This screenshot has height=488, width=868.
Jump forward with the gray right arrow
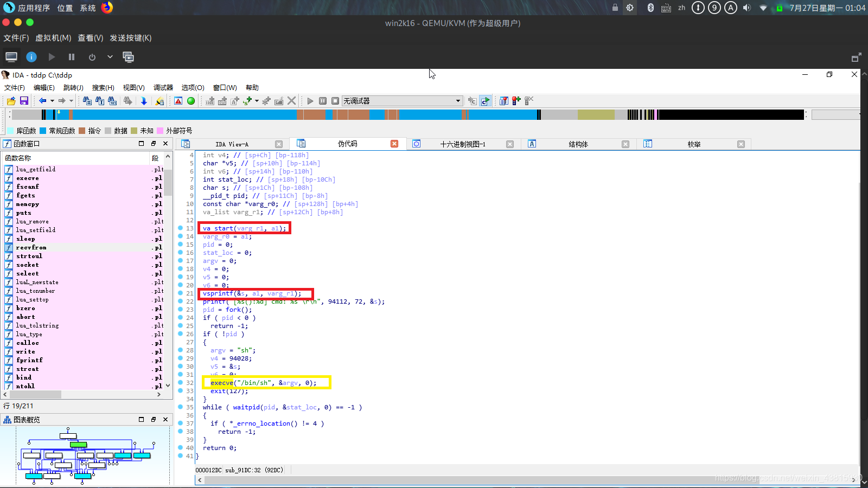[62, 101]
